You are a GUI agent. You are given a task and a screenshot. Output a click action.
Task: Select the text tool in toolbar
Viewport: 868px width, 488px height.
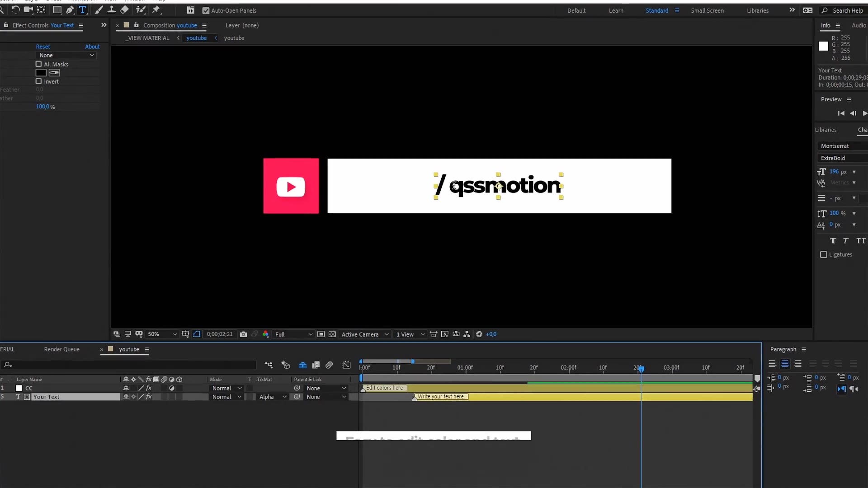(83, 10)
